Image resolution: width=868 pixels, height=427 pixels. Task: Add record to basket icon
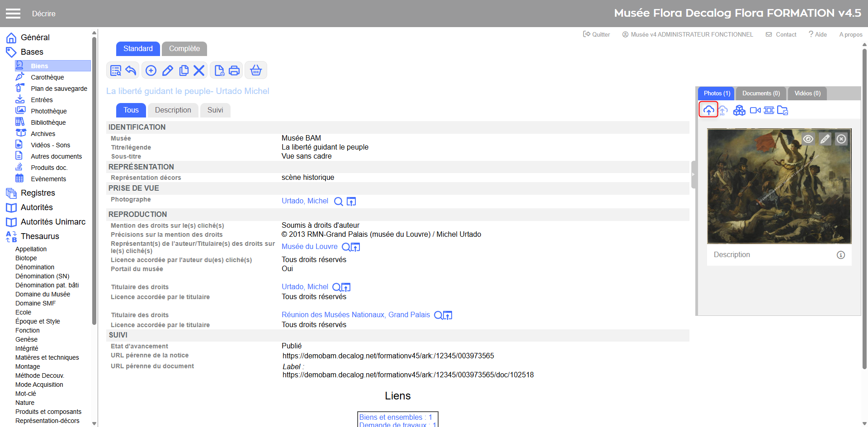coord(256,70)
